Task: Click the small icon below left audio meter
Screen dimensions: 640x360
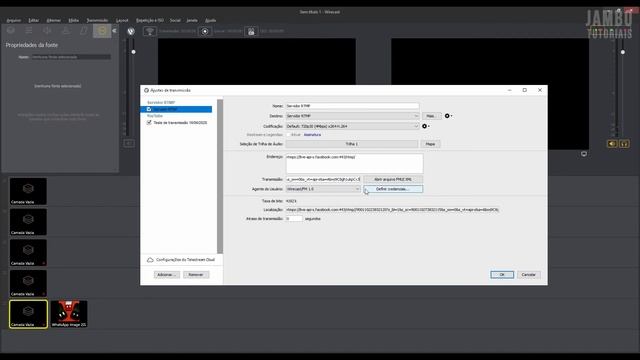Action: [129, 143]
